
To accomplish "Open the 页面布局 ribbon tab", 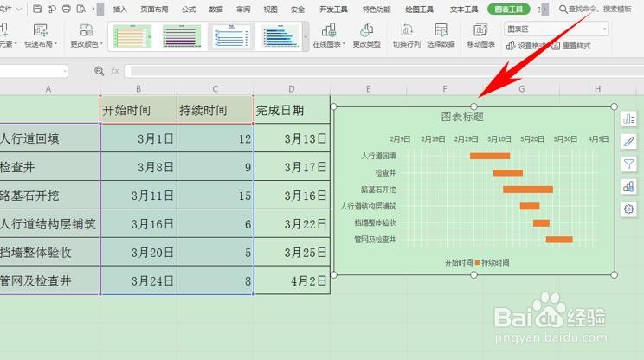I will (154, 9).
